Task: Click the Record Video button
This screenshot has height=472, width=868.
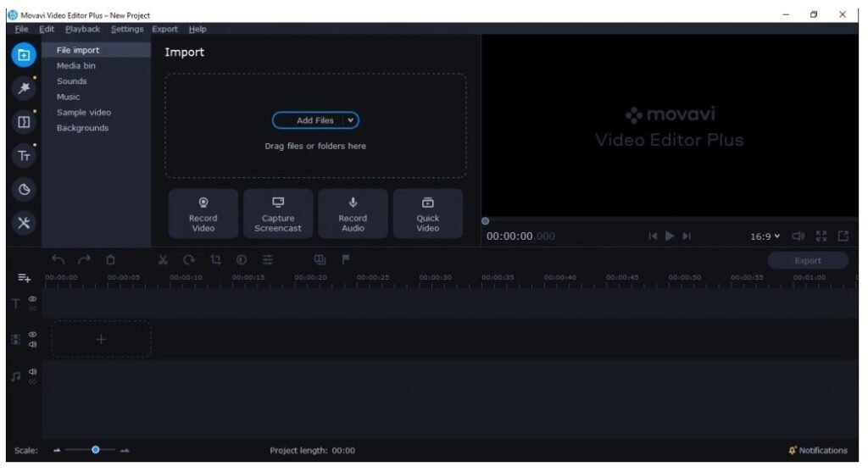Action: 203,214
